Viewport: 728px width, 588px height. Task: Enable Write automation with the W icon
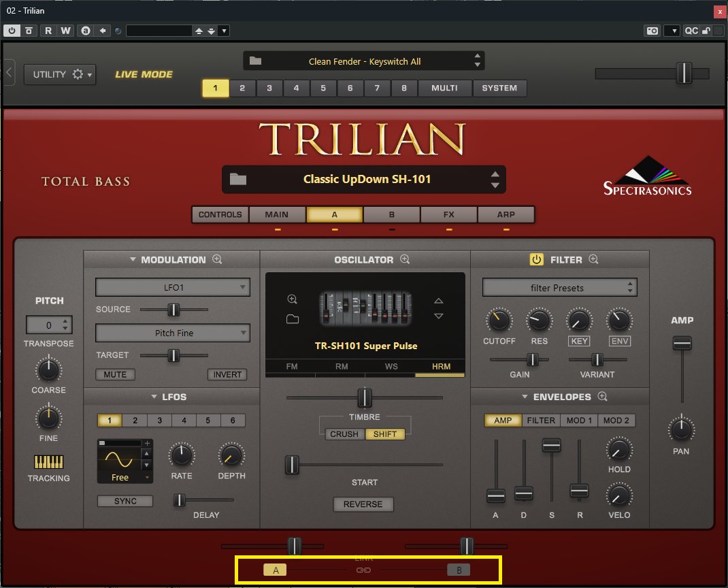(x=62, y=31)
